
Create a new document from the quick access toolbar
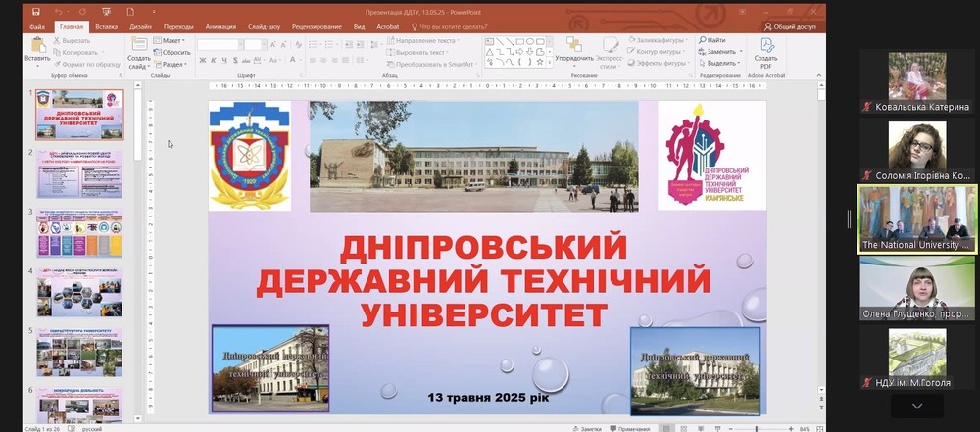click(x=130, y=11)
